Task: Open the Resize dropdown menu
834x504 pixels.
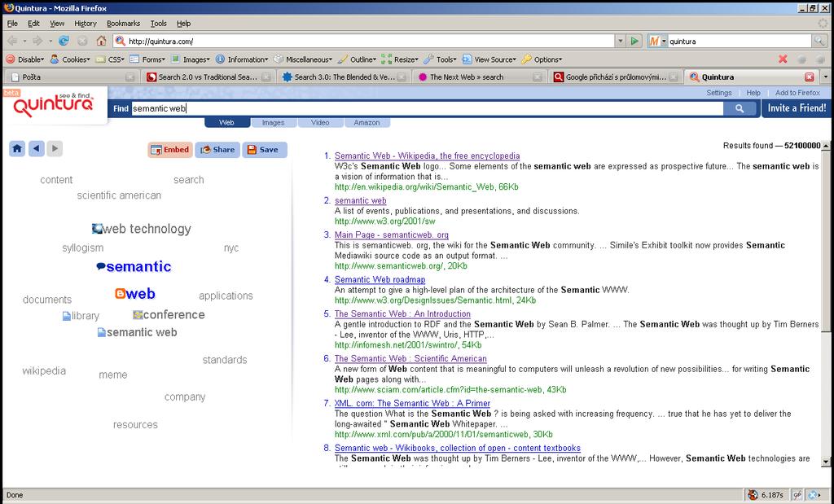Action: [x=400, y=59]
